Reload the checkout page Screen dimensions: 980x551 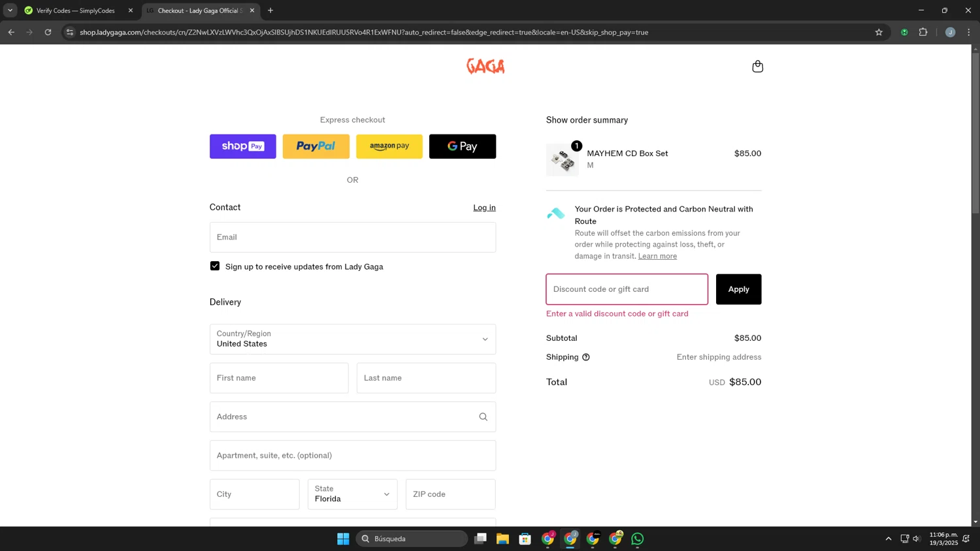click(48, 32)
